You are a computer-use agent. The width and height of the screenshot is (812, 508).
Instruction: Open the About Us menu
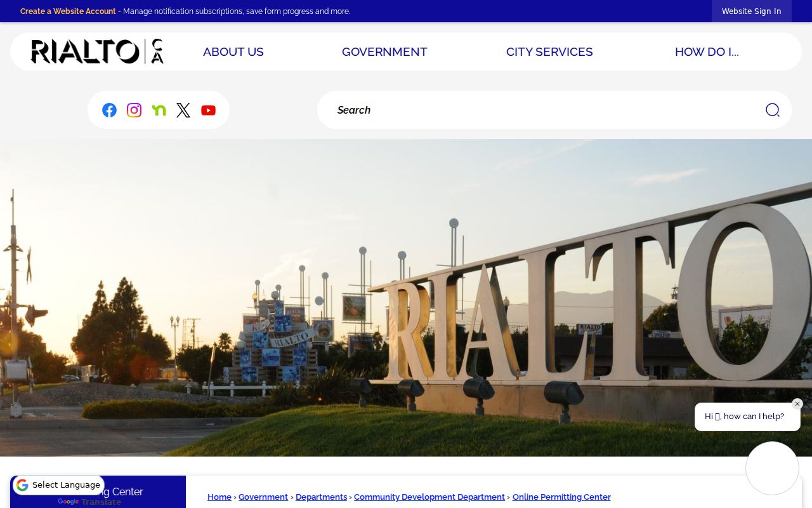(x=233, y=52)
